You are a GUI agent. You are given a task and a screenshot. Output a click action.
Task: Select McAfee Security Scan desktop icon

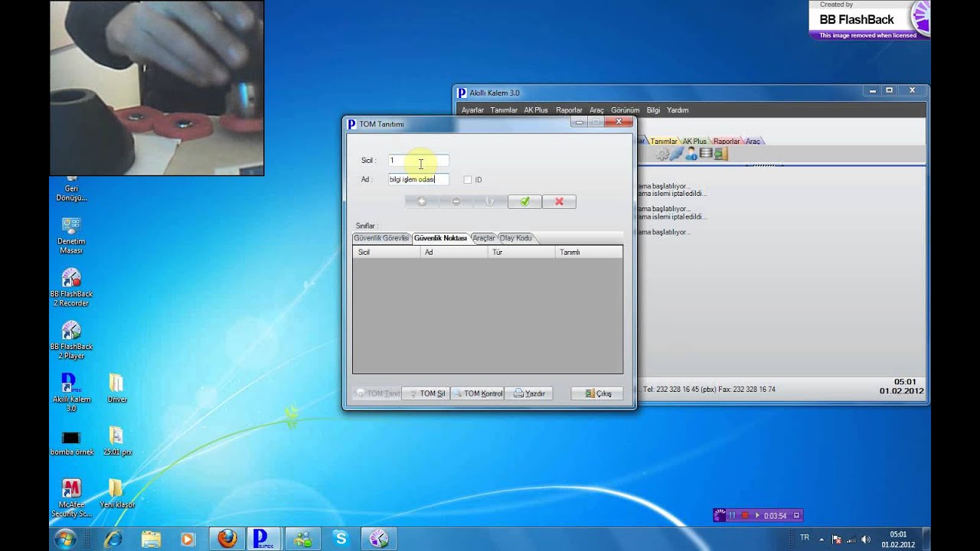(71, 498)
